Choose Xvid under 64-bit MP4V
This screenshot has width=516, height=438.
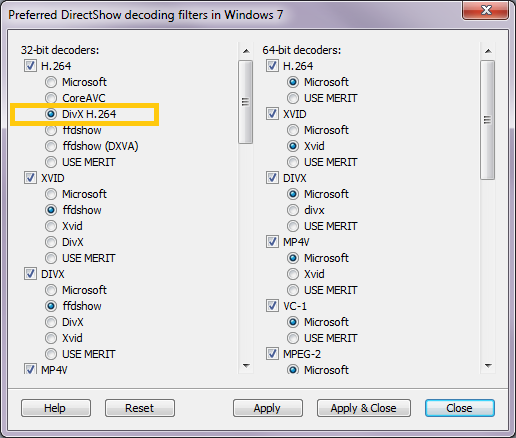coord(293,274)
